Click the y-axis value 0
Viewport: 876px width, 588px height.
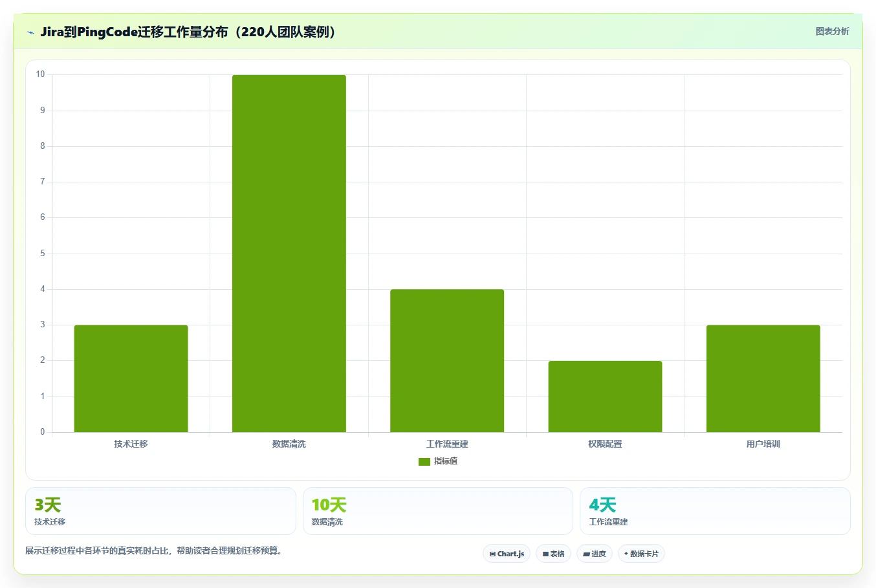click(x=43, y=432)
